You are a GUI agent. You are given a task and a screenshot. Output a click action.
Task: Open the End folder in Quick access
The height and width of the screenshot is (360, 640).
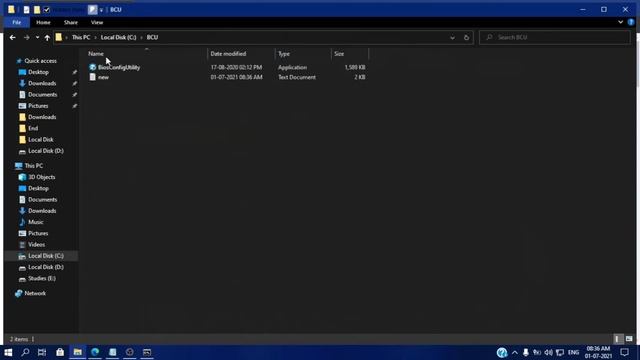tap(33, 128)
